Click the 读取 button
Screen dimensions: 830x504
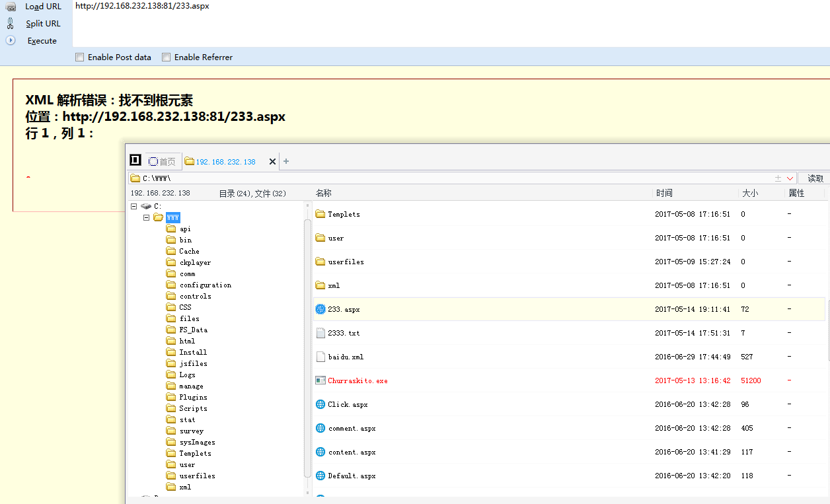coord(815,177)
